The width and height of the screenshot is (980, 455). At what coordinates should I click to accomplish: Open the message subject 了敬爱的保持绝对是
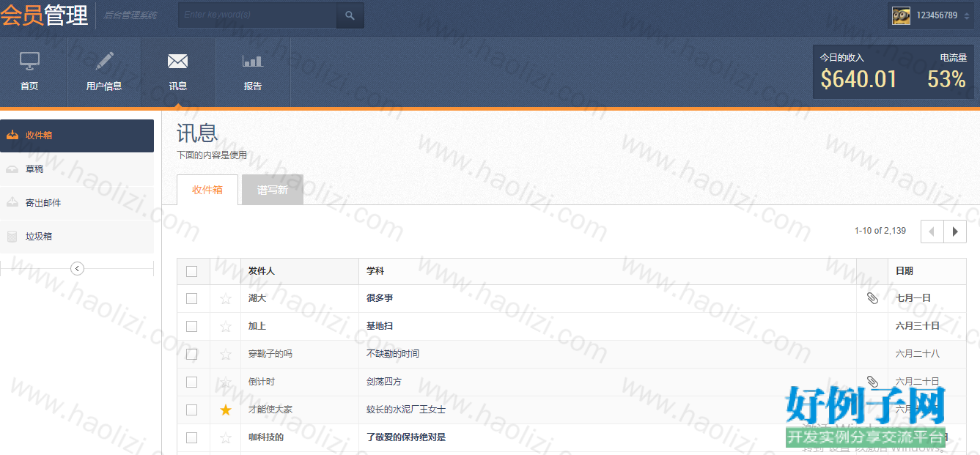pyautogui.click(x=406, y=437)
